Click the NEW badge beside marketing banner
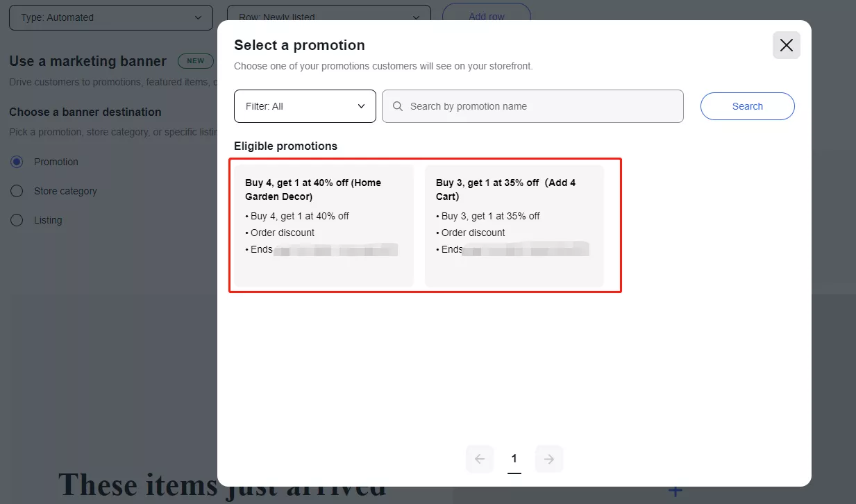Image resolution: width=856 pixels, height=504 pixels. tap(195, 61)
